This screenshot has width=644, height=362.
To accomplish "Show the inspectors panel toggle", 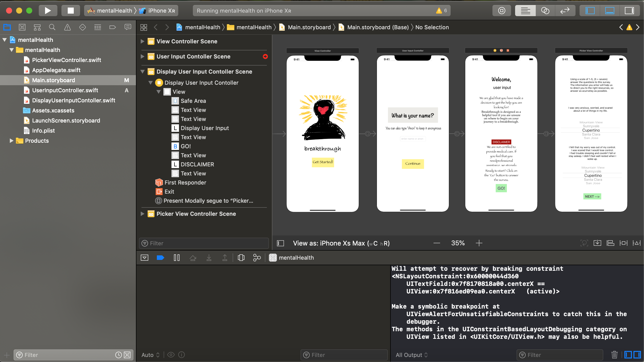I will 629,11.
